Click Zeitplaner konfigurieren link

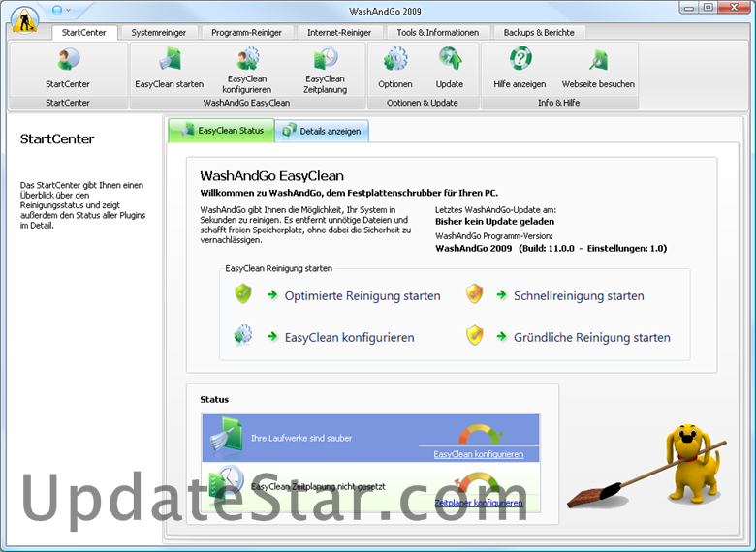pos(479,503)
